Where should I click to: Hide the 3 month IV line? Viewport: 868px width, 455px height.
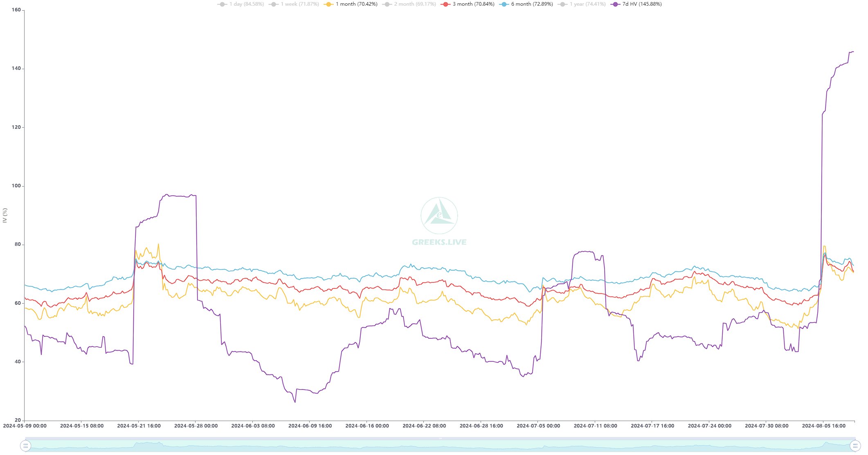coord(473,4)
